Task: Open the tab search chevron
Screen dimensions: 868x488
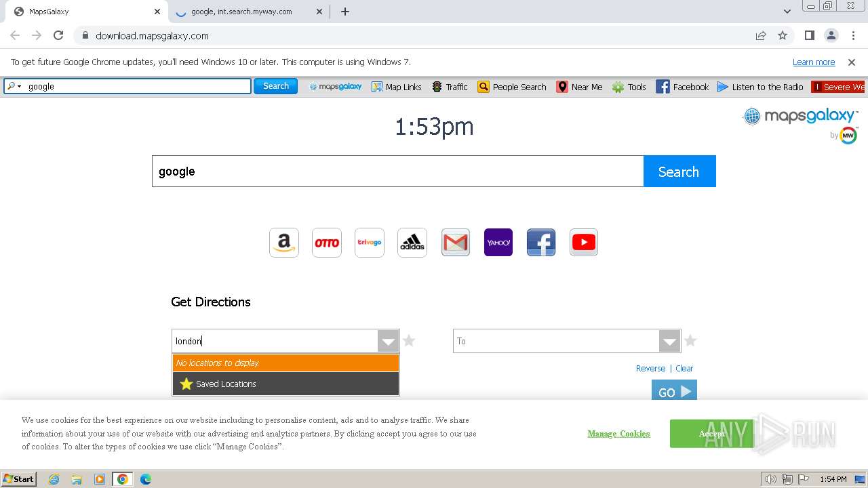Action: [x=787, y=12]
